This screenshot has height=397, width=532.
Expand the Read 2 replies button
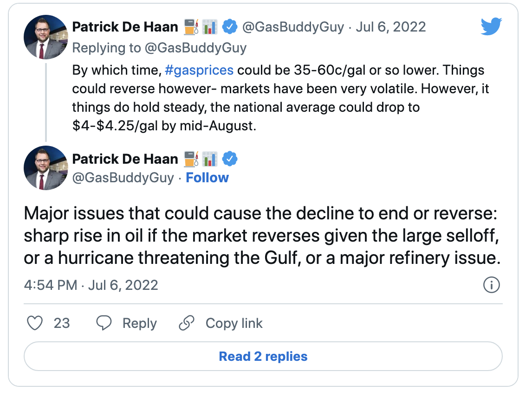pyautogui.click(x=263, y=356)
